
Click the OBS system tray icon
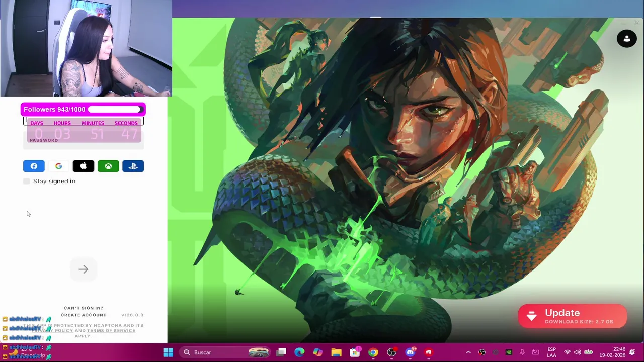coord(482,352)
